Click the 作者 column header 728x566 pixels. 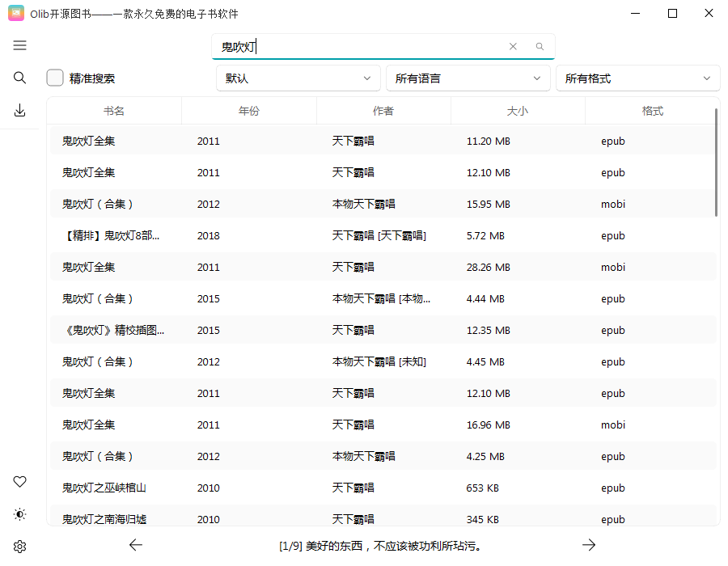[383, 110]
